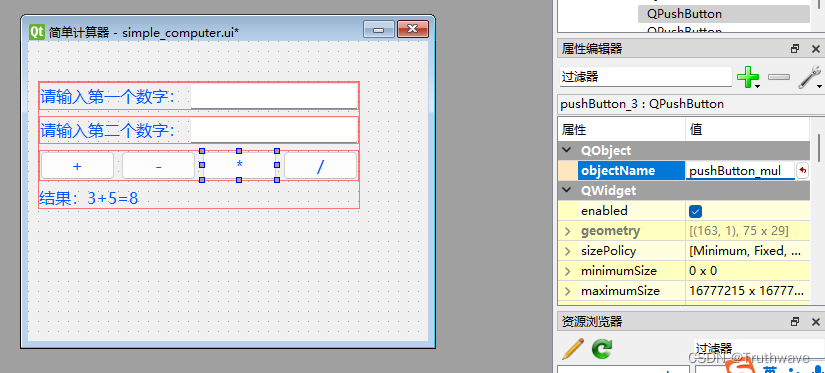Click the / button on the form
The image size is (825, 373).
click(320, 166)
